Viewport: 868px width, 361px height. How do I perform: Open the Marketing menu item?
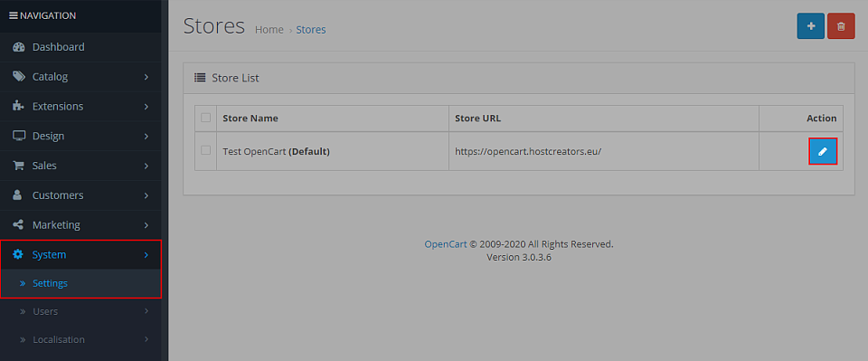[80, 224]
